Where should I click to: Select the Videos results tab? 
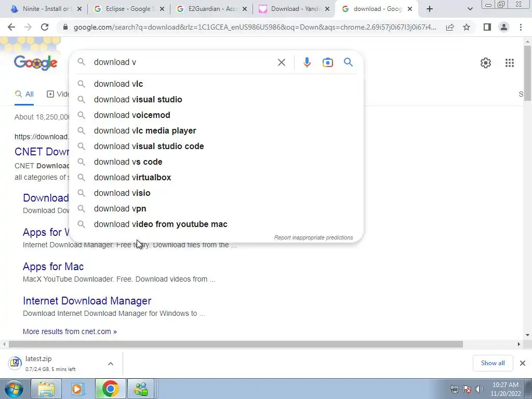[58, 95]
